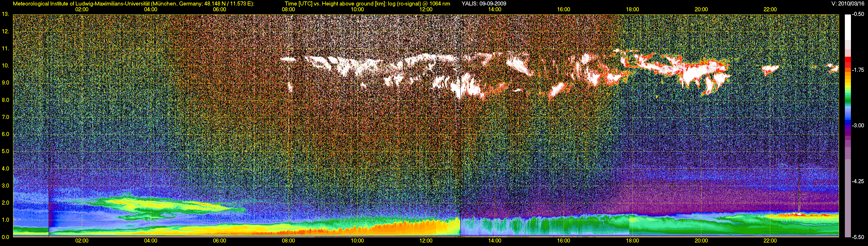This screenshot has height=246, width=868.
Task: Click the 04:00 label on the bottom time axis
Action: (x=151, y=241)
